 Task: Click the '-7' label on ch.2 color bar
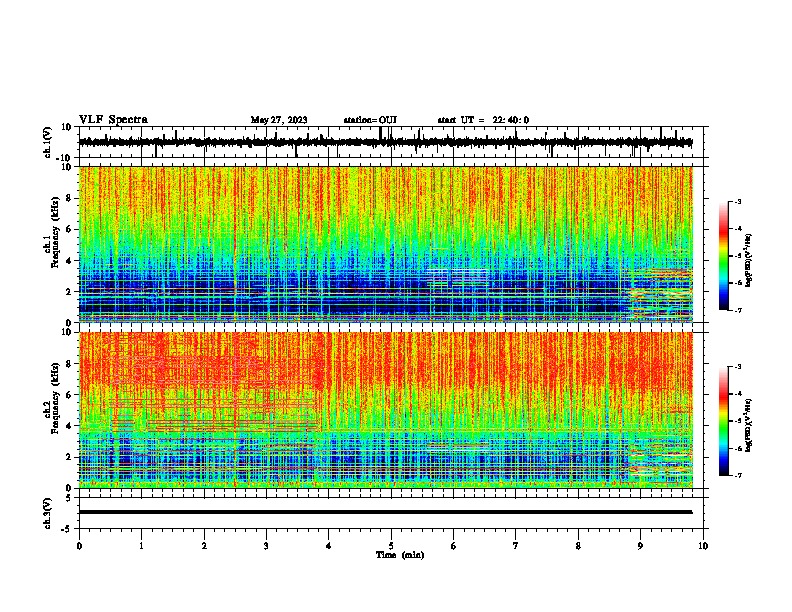[738, 475]
